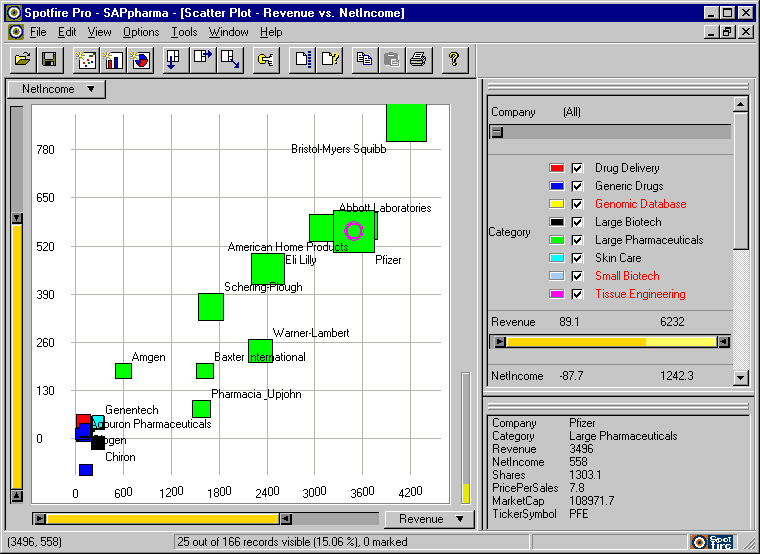760x554 pixels.
Task: Click the red Drug Delivery color swatch
Action: click(556, 168)
